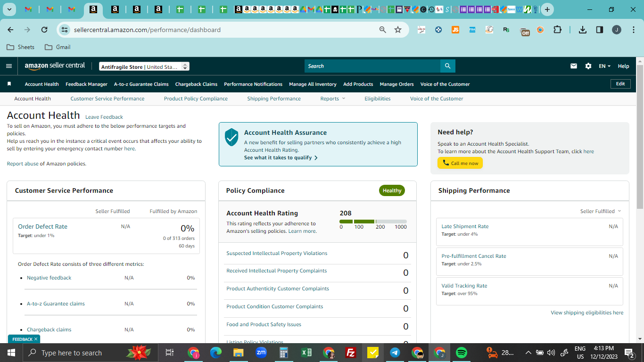The image size is (644, 362).
Task: Open A-to-z Guarantee Claims in the favorites bar
Action: coord(141,84)
